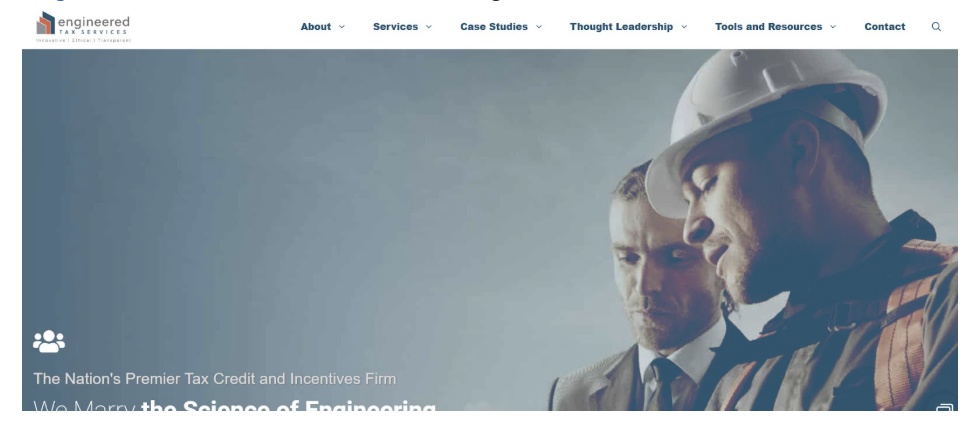This screenshot has height=422, width=976.
Task: Visit the Contact page link
Action: point(884,27)
